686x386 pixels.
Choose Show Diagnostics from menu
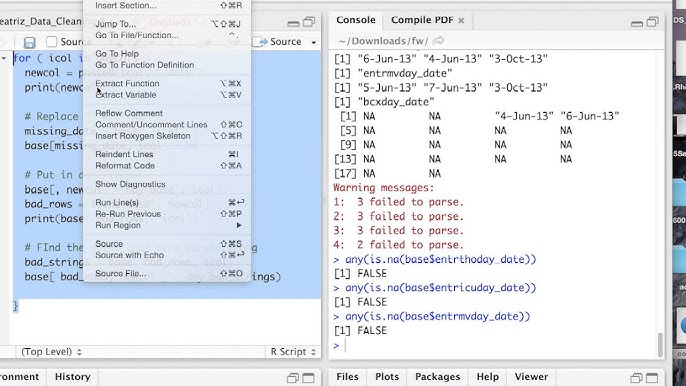coord(167,184)
